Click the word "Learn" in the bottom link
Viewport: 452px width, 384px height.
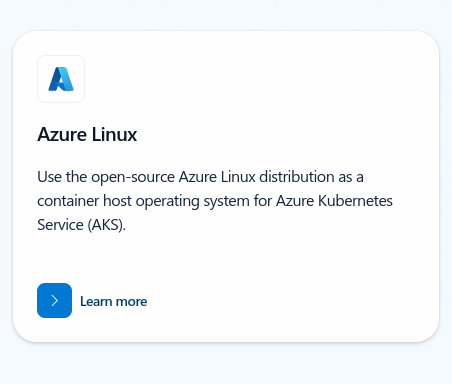96,301
